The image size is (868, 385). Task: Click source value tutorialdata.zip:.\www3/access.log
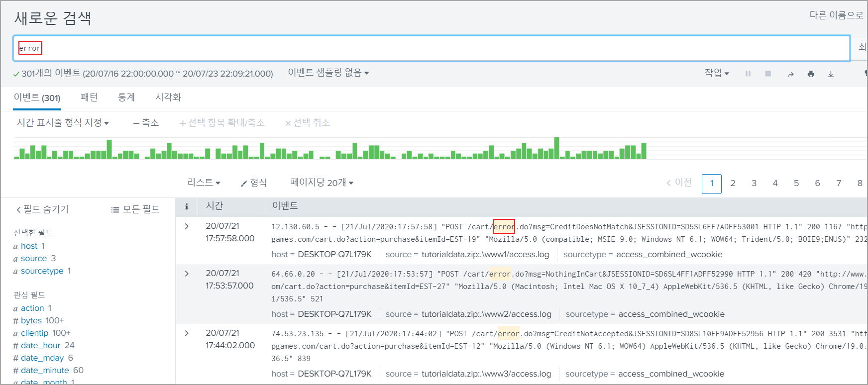(486, 374)
